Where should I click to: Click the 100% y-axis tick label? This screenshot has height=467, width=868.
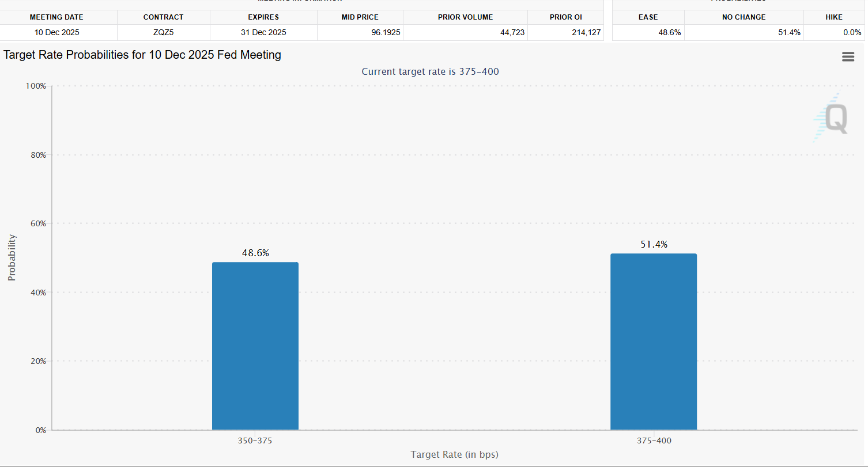(36, 86)
